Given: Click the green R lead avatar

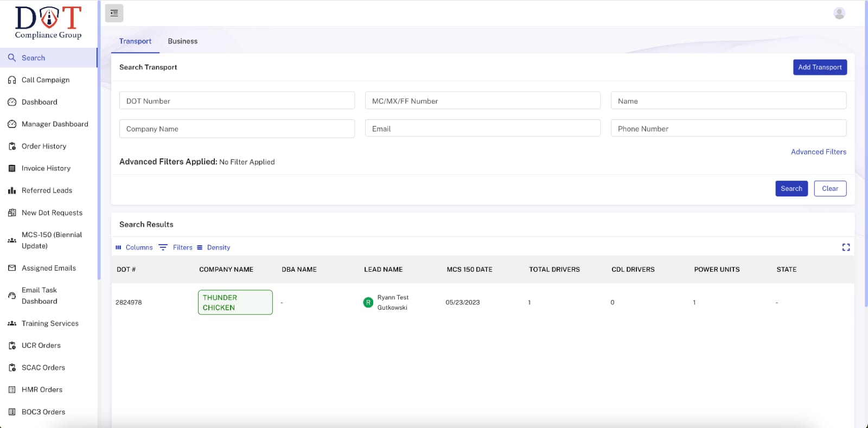Looking at the screenshot, I should click(x=368, y=303).
